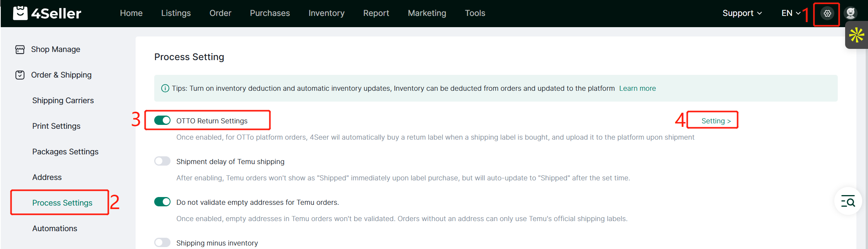Image resolution: width=868 pixels, height=249 pixels.
Task: Open the Marketing menu
Action: (427, 13)
